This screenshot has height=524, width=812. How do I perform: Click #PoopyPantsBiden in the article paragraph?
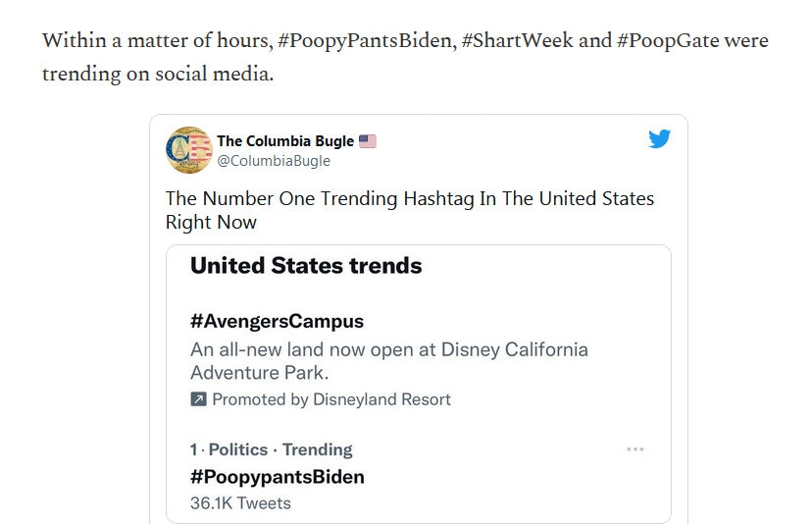click(365, 41)
